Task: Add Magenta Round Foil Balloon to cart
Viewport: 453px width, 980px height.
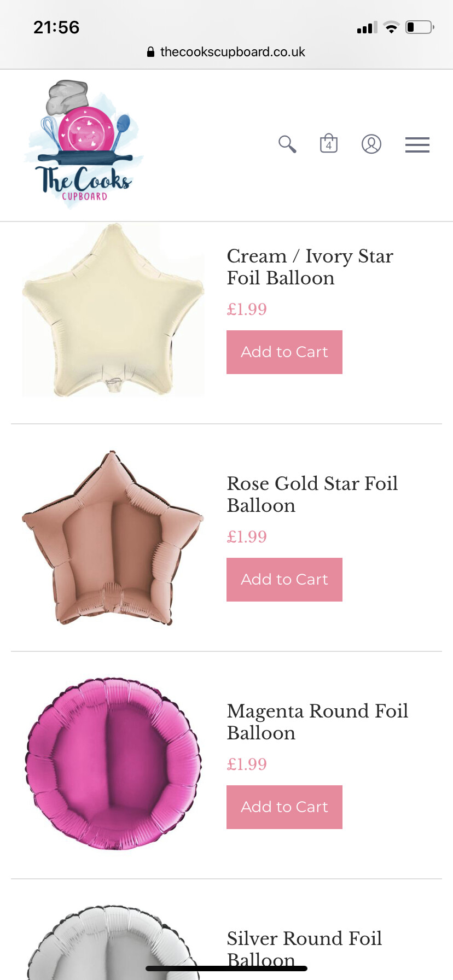Action: point(284,807)
